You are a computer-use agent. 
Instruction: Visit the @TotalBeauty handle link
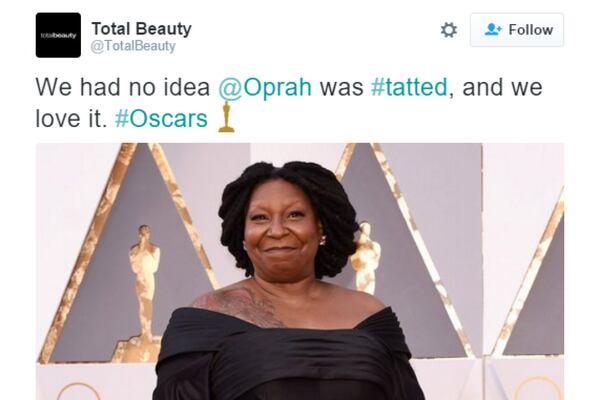click(133, 46)
